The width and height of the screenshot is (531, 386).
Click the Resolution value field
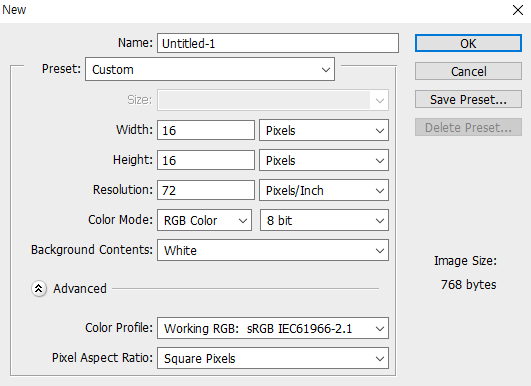[x=206, y=190]
